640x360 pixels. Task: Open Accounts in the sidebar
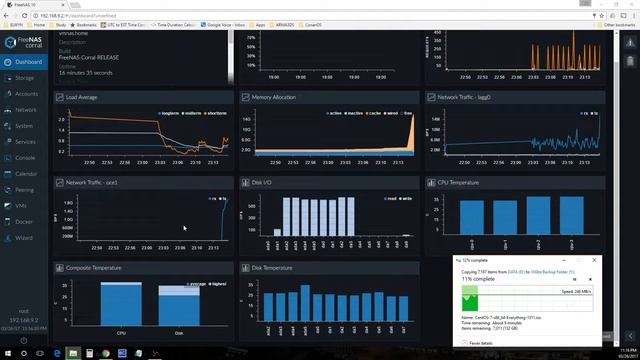tap(24, 94)
